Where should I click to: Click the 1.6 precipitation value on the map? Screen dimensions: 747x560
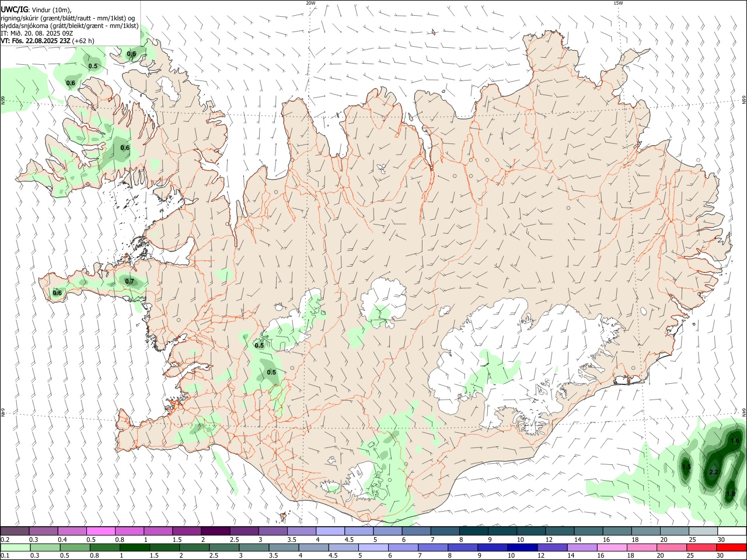tap(735, 441)
